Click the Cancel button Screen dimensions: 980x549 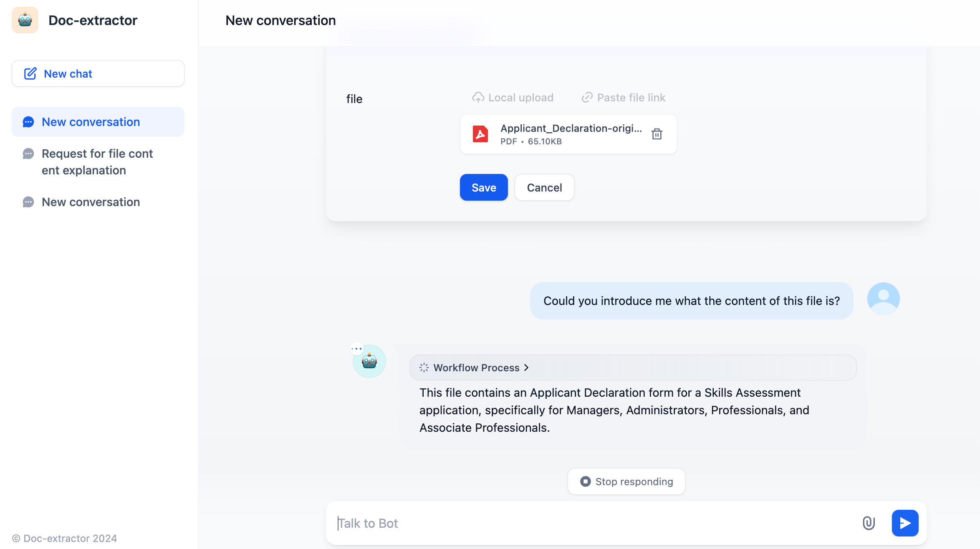[x=544, y=187]
